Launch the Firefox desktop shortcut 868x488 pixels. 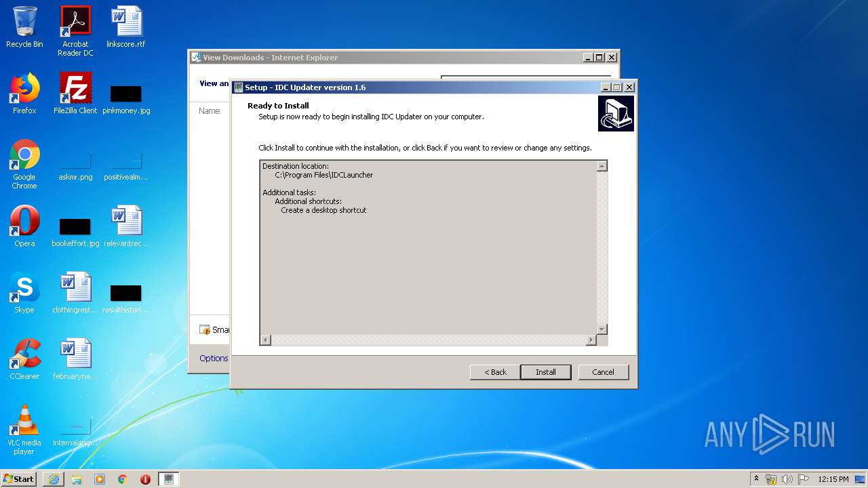click(24, 94)
